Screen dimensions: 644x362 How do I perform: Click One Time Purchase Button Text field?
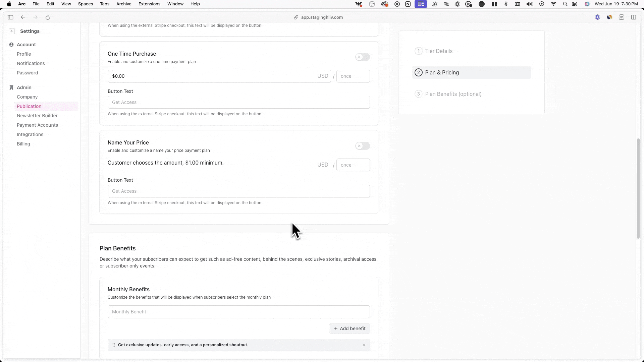click(238, 102)
